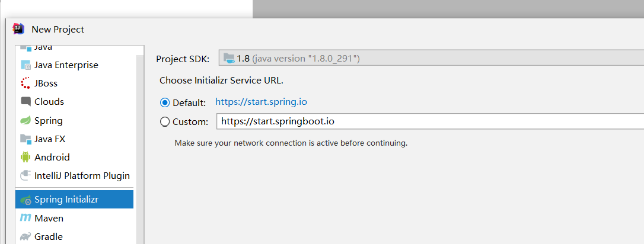Click the IntelliJ logo in title bar
The height and width of the screenshot is (244, 644).
(x=19, y=28)
